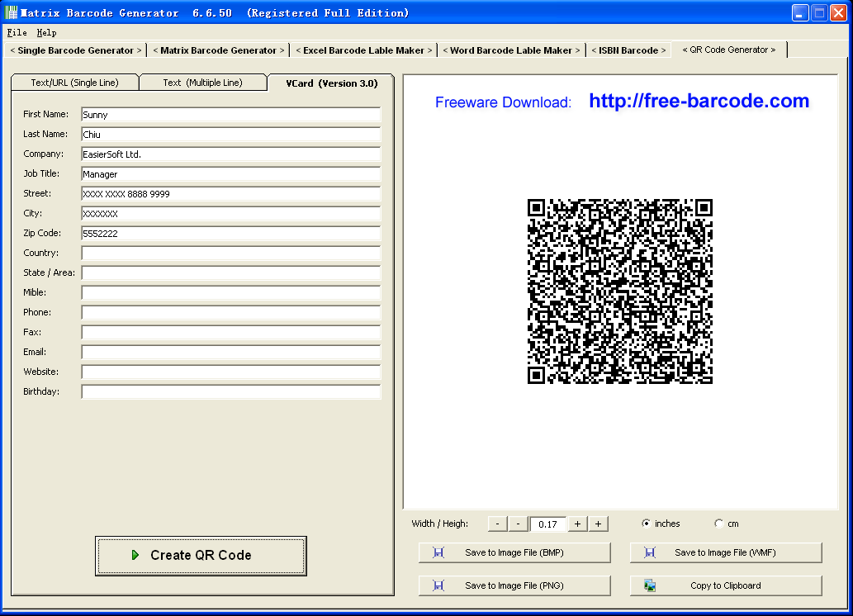853x616 pixels.
Task: Save the barcode as a PNG image file
Action: point(514,585)
